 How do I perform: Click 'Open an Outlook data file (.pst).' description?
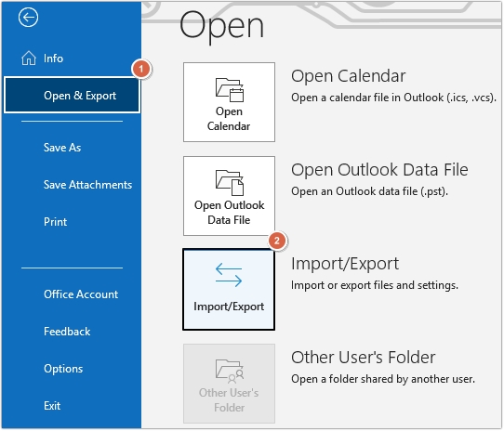(369, 191)
